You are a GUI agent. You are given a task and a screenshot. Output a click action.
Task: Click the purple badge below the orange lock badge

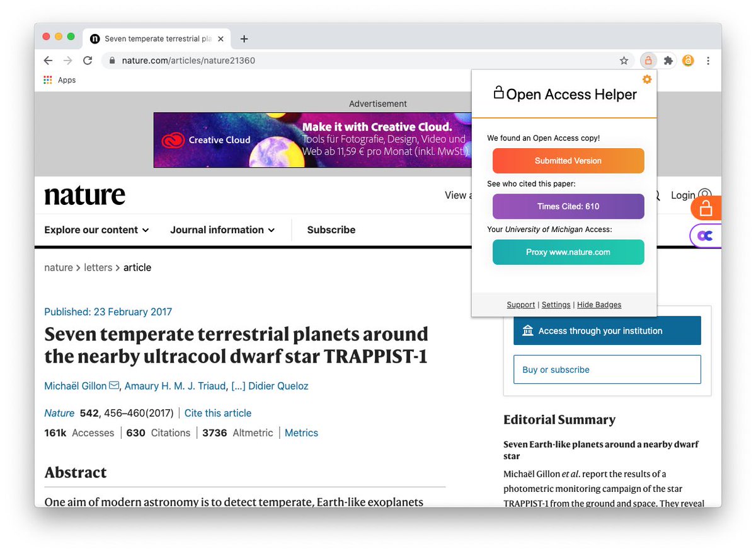tap(706, 235)
